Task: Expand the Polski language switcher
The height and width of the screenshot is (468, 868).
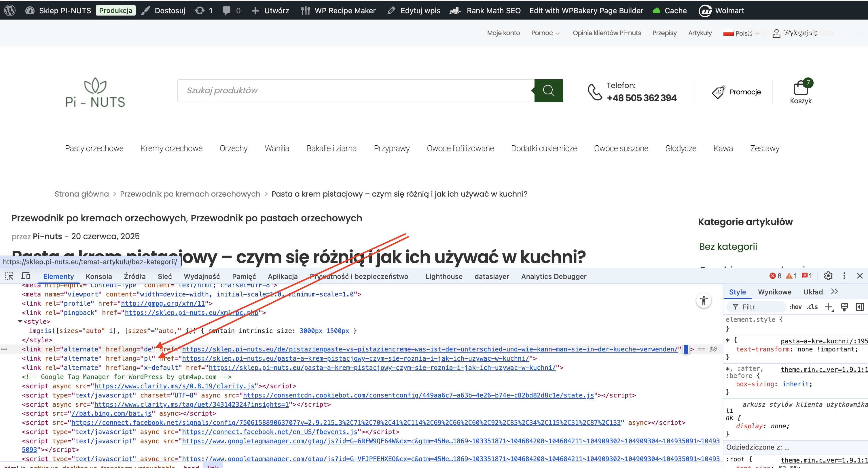Action: coord(741,33)
